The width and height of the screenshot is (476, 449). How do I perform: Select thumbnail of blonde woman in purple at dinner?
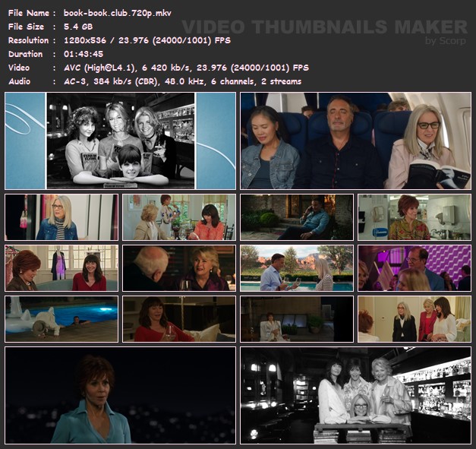[x=179, y=268]
